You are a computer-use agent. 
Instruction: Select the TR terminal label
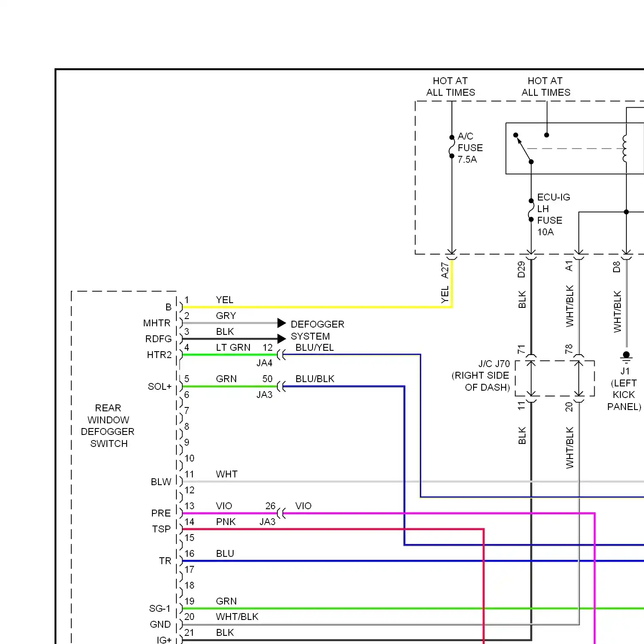point(165,561)
